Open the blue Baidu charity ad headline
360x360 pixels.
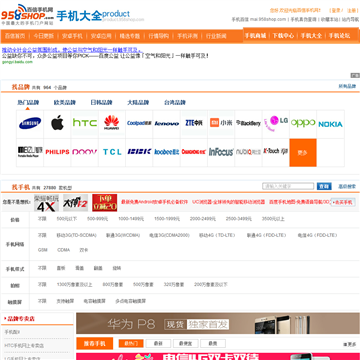pyautogui.click(x=72, y=50)
